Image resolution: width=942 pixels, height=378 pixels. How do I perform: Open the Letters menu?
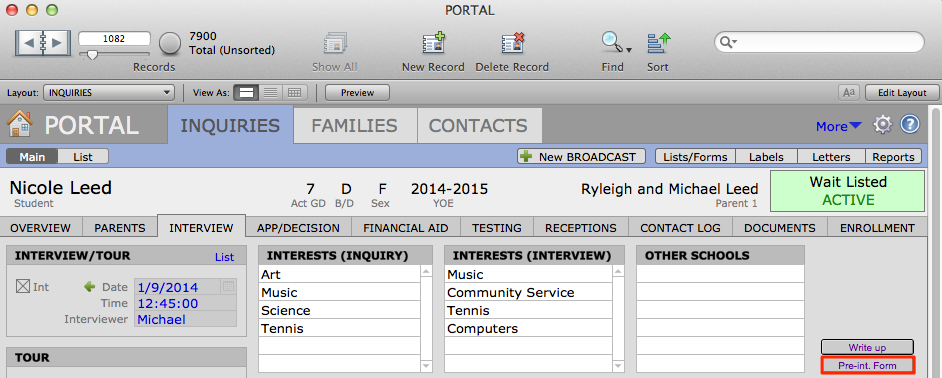[831, 157]
